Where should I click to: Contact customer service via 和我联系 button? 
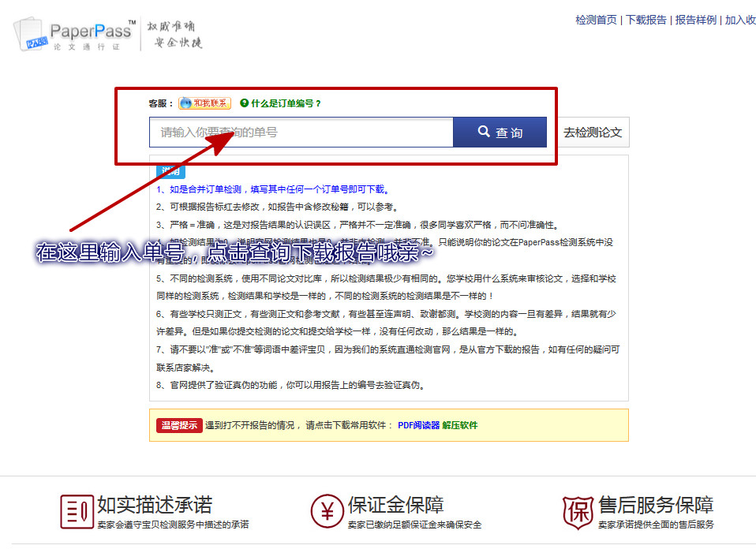point(204,103)
